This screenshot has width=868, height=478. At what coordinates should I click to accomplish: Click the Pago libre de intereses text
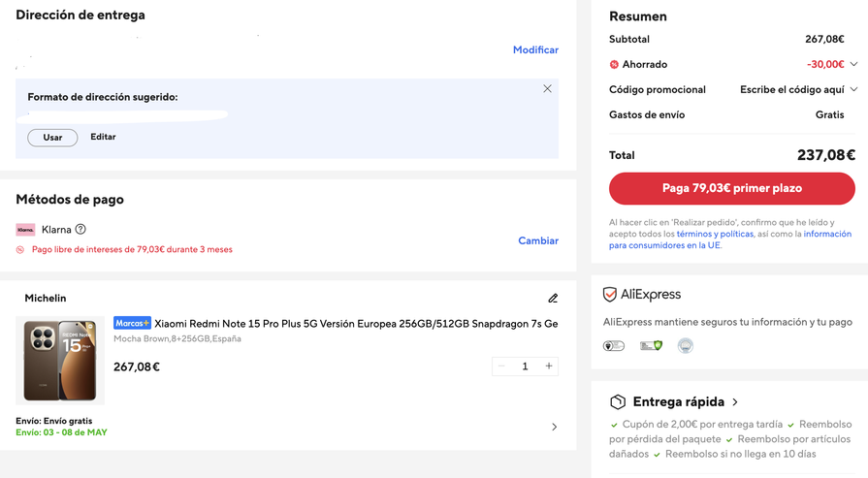pos(132,249)
